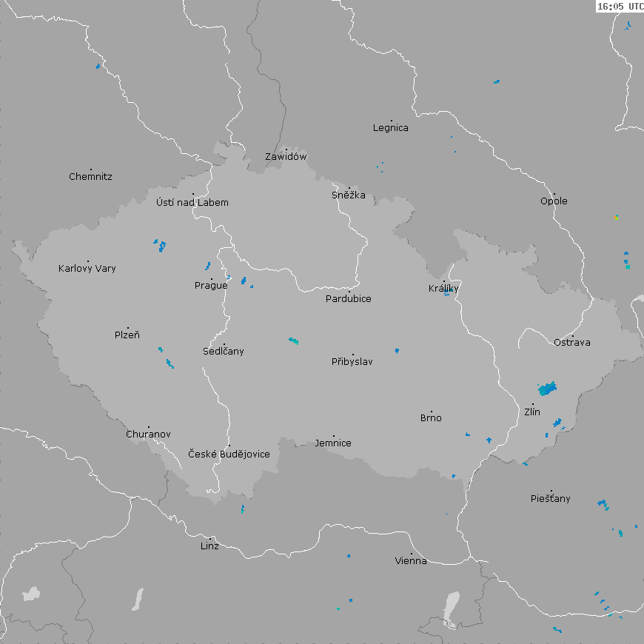
Task: Click the yellow strike marker east of Opole
Action: 616,217
